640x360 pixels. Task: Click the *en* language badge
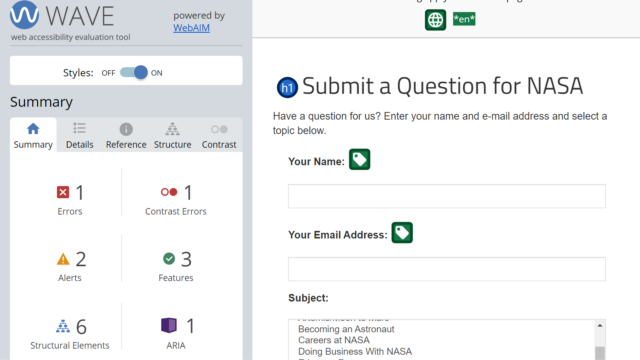(x=464, y=19)
